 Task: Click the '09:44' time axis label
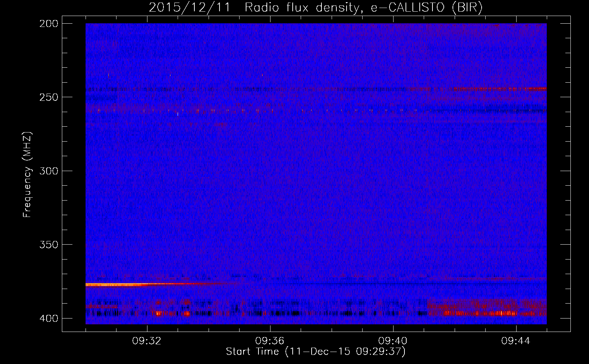[x=516, y=341]
